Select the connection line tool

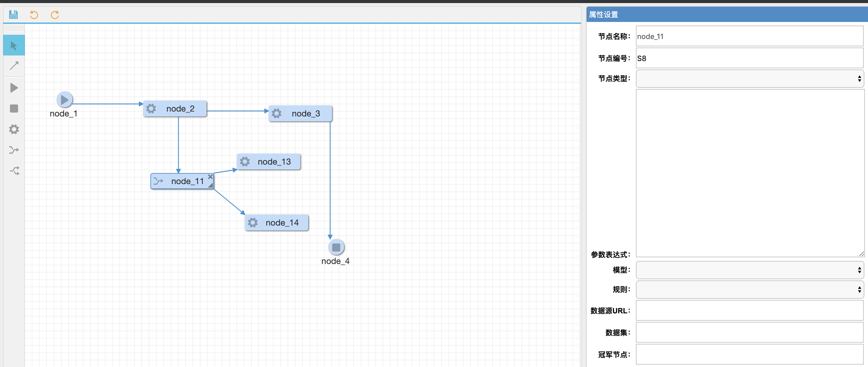point(14,66)
